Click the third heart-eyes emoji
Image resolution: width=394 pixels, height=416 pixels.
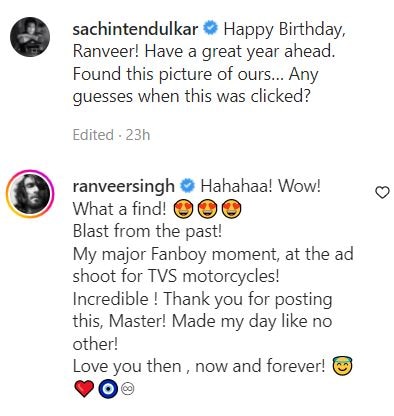(232, 209)
